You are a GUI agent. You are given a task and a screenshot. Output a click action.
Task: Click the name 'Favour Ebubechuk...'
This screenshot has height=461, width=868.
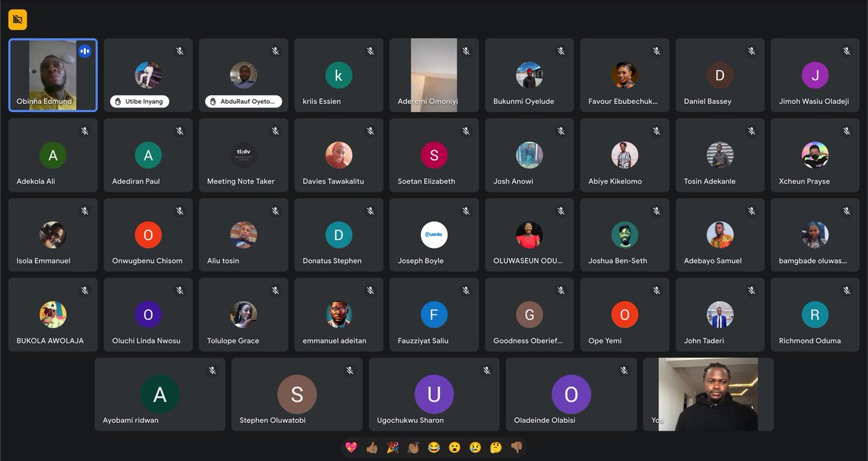(624, 102)
